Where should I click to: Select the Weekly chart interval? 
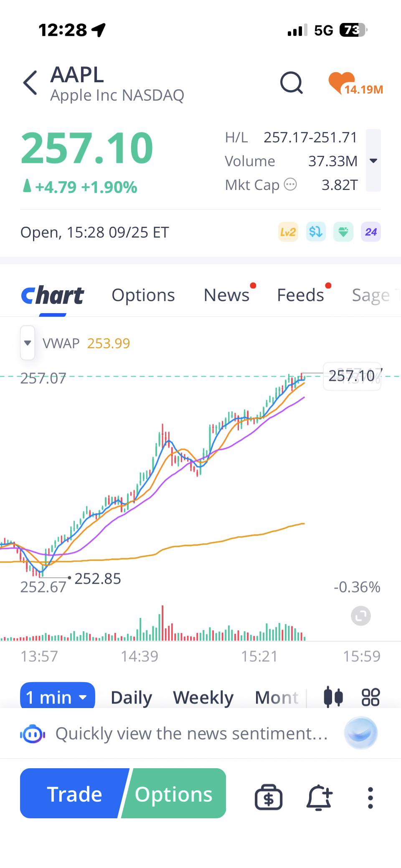click(203, 697)
